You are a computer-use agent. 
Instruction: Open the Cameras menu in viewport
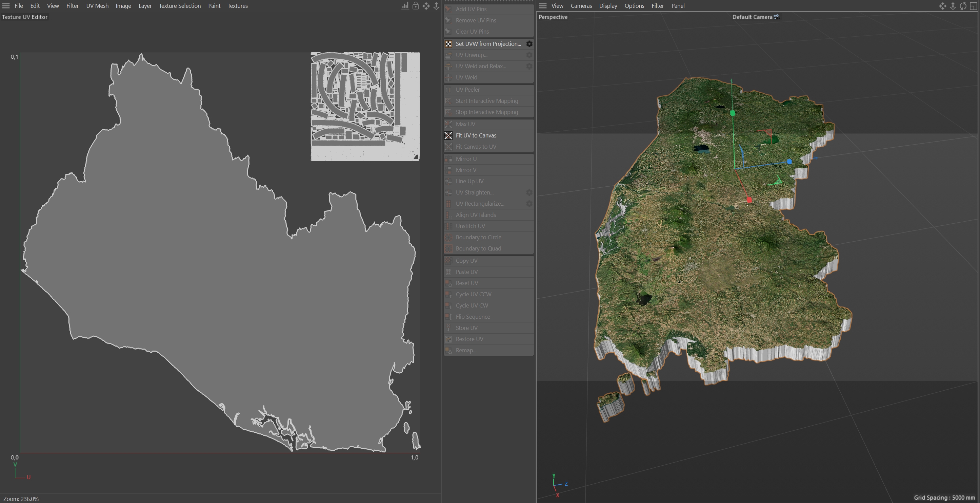[x=581, y=6]
